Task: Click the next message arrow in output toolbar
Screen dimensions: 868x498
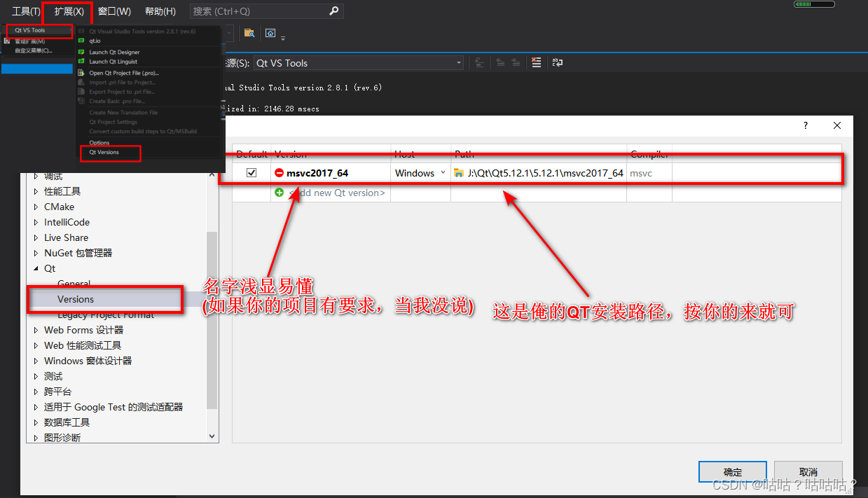Action: [516, 62]
